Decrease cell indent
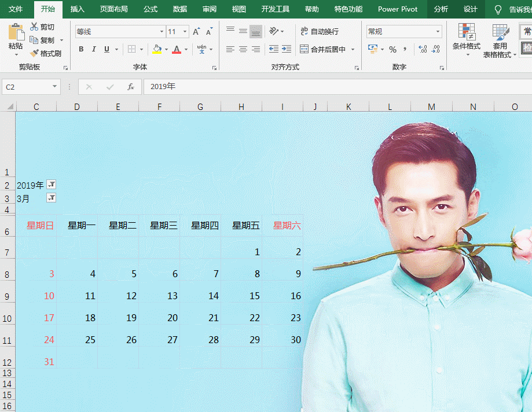Screen dimensions: 532x412 point(274,49)
